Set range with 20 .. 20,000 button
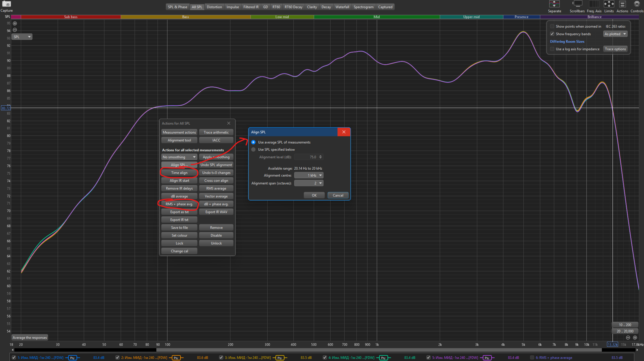The height and width of the screenshot is (361, 644). 625,331
